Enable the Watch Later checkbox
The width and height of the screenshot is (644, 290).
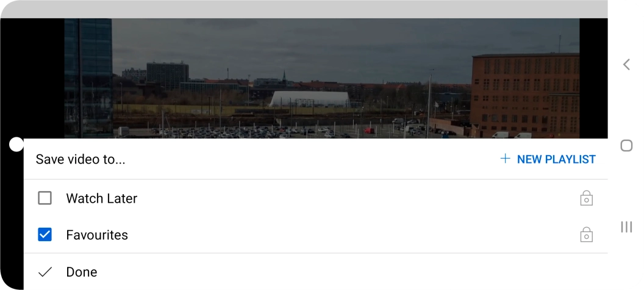[45, 198]
